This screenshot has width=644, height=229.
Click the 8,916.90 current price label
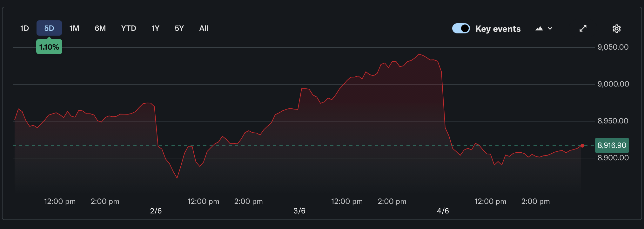coord(612,145)
